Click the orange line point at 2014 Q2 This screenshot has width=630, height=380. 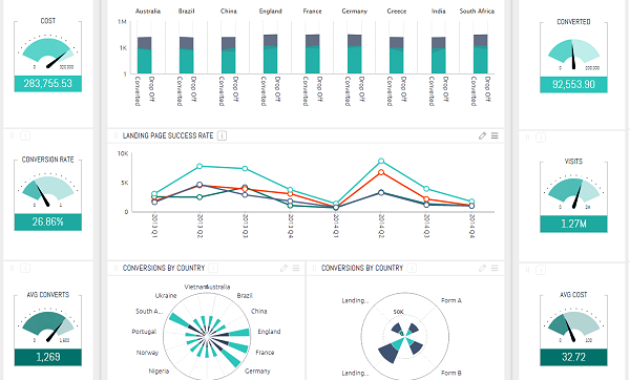[x=381, y=172]
